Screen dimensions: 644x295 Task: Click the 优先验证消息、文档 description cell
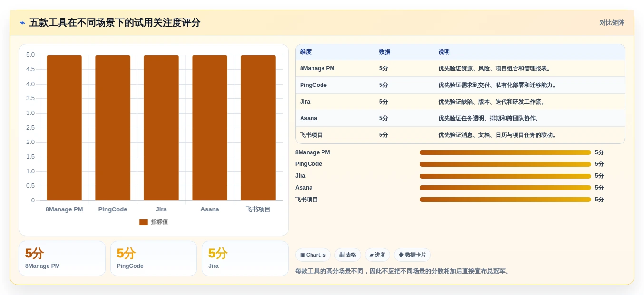[x=498, y=135]
